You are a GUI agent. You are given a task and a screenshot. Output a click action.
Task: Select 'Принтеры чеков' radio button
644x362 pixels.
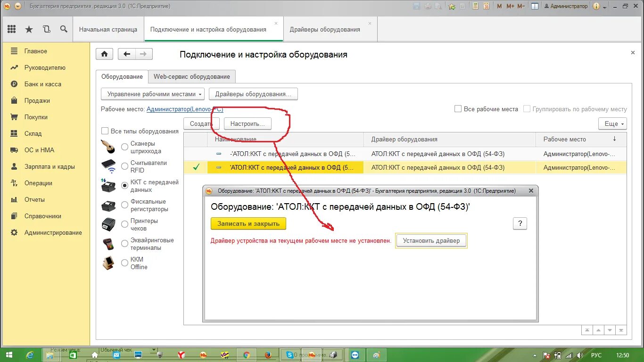click(x=124, y=224)
